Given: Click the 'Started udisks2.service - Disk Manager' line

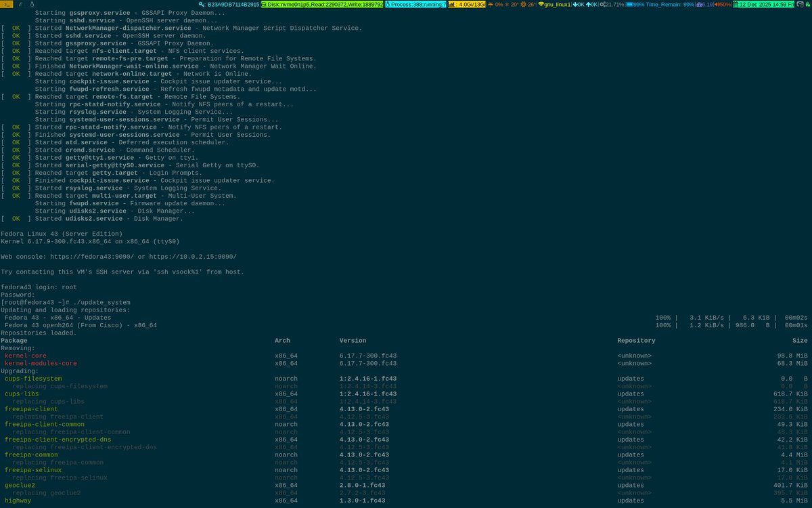Looking at the screenshot, I should 92,219.
